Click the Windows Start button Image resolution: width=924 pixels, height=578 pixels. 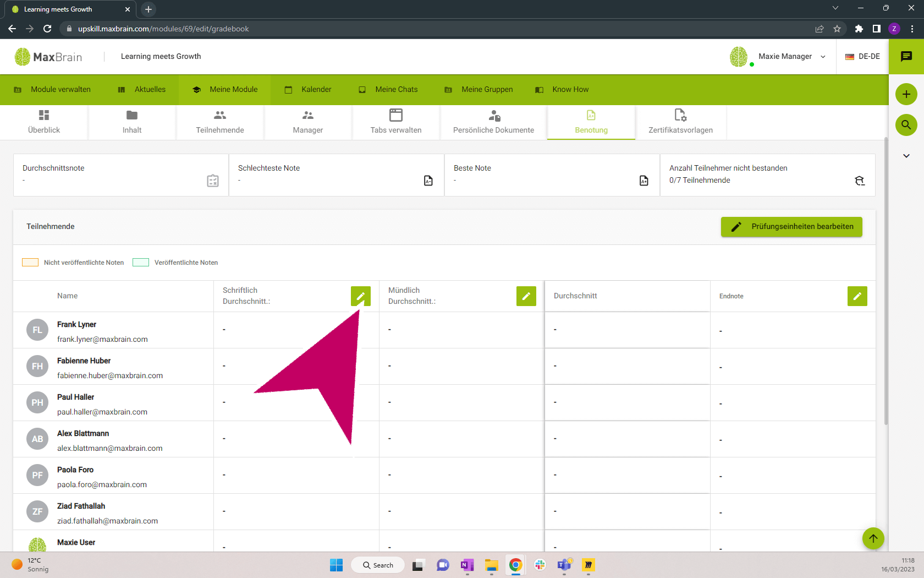[336, 565]
